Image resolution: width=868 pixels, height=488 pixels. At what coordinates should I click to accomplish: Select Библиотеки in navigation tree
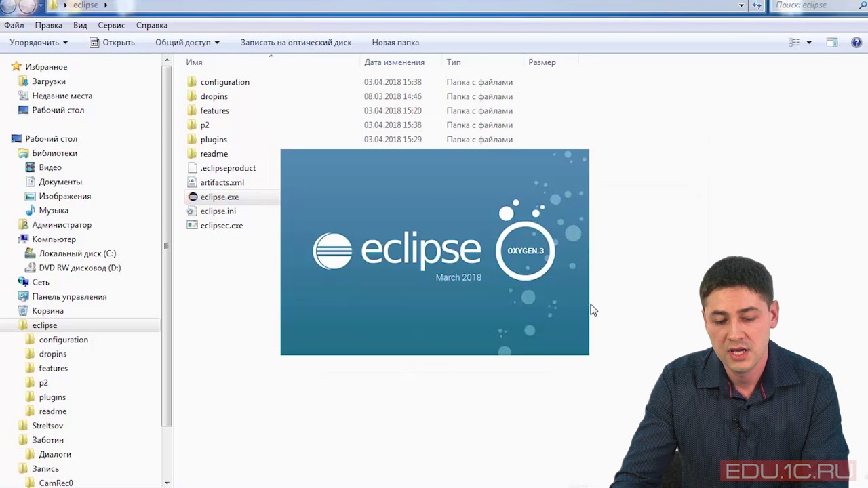pyautogui.click(x=54, y=153)
